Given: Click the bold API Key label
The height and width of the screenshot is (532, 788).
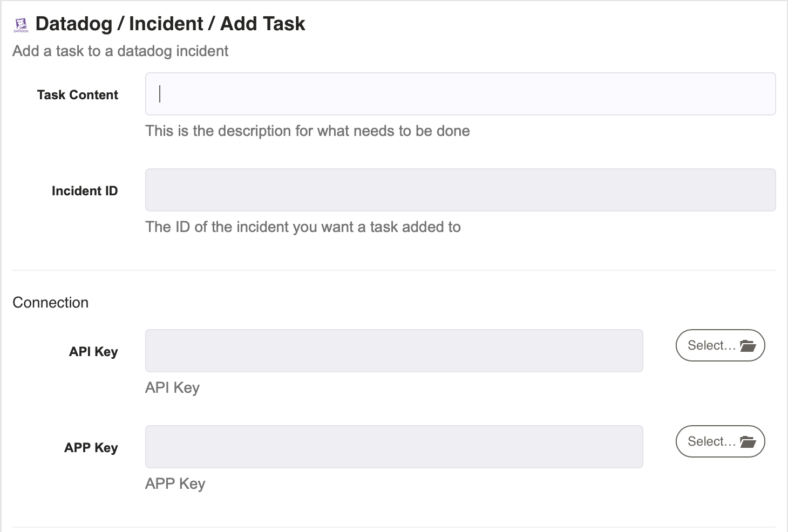Looking at the screenshot, I should (x=93, y=352).
